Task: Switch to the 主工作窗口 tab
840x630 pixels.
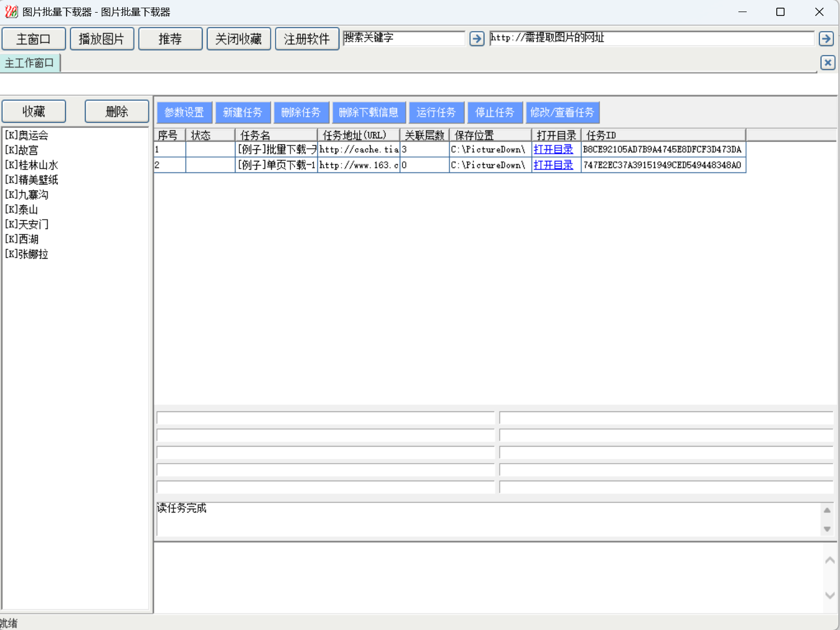Action: coord(30,63)
